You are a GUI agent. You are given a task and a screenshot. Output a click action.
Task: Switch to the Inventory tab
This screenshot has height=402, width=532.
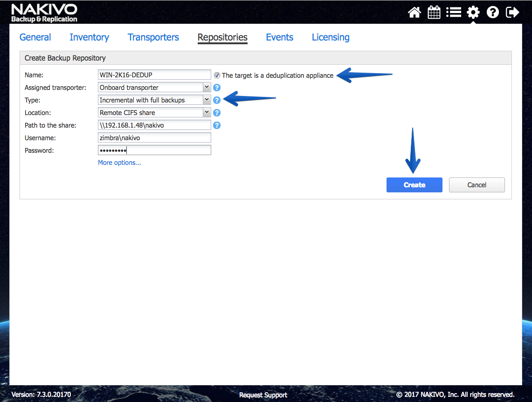(x=89, y=37)
